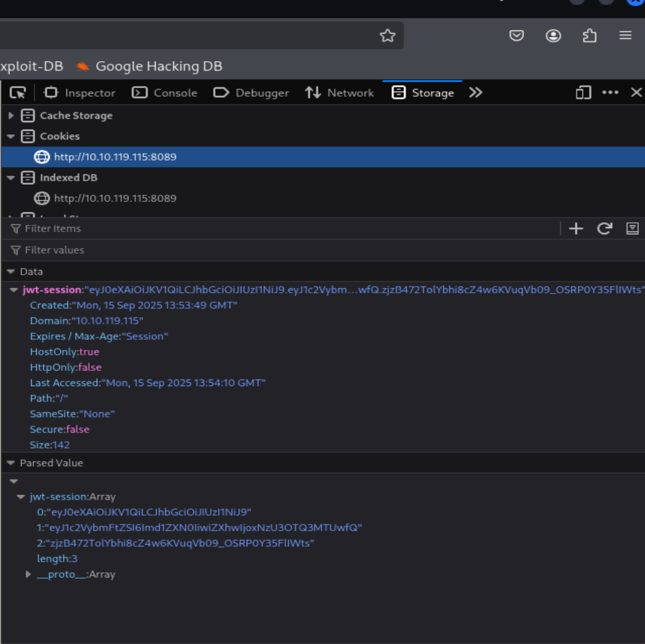Open the Firefox account icon
The width and height of the screenshot is (645, 644).
tap(554, 36)
